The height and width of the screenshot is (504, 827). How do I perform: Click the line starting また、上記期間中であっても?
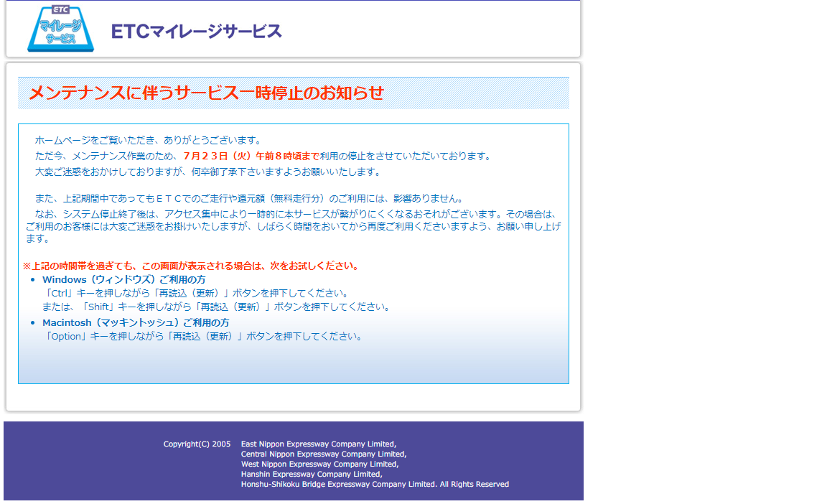pyautogui.click(x=250, y=199)
